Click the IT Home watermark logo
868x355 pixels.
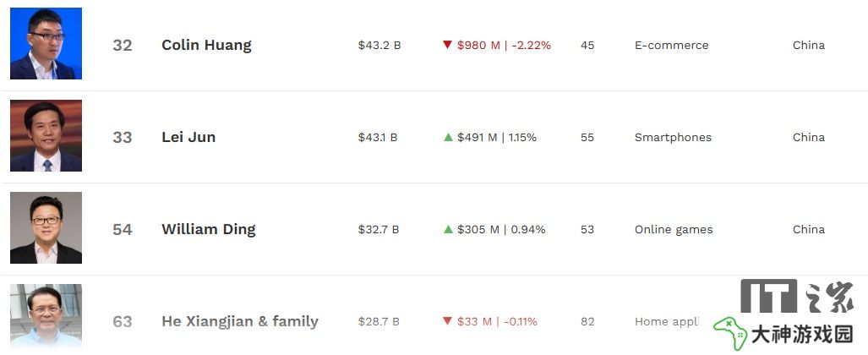[798, 296]
